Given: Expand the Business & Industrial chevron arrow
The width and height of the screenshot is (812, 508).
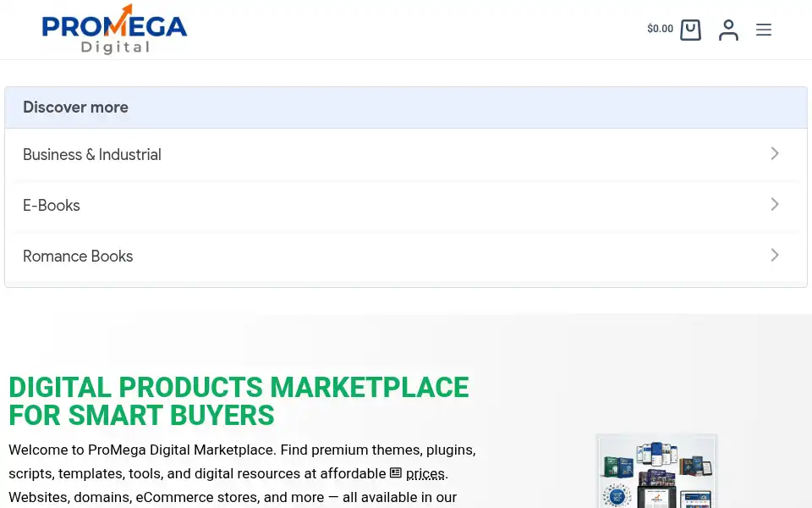Looking at the screenshot, I should coord(775,153).
